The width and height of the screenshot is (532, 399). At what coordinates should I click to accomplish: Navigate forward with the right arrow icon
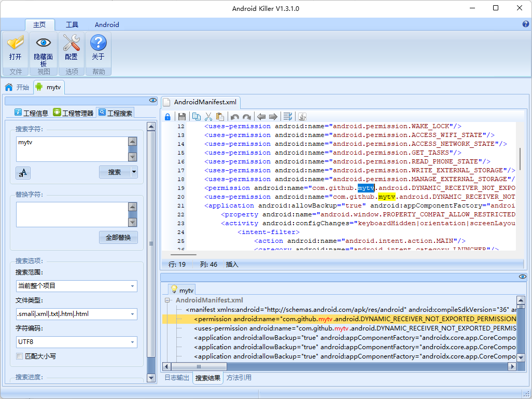[273, 117]
